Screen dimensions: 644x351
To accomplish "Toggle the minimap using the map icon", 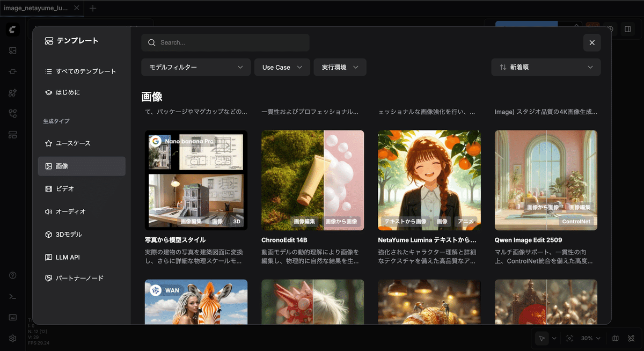I will tap(615, 338).
